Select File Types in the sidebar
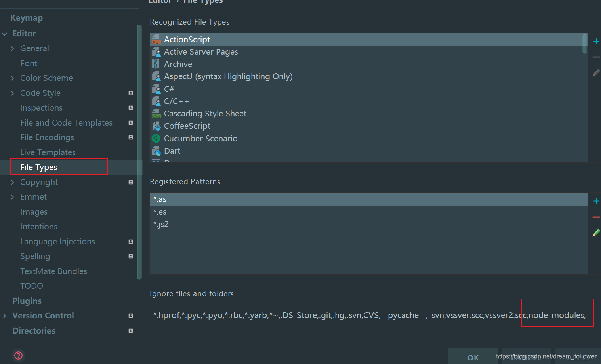601x364 pixels. point(38,167)
